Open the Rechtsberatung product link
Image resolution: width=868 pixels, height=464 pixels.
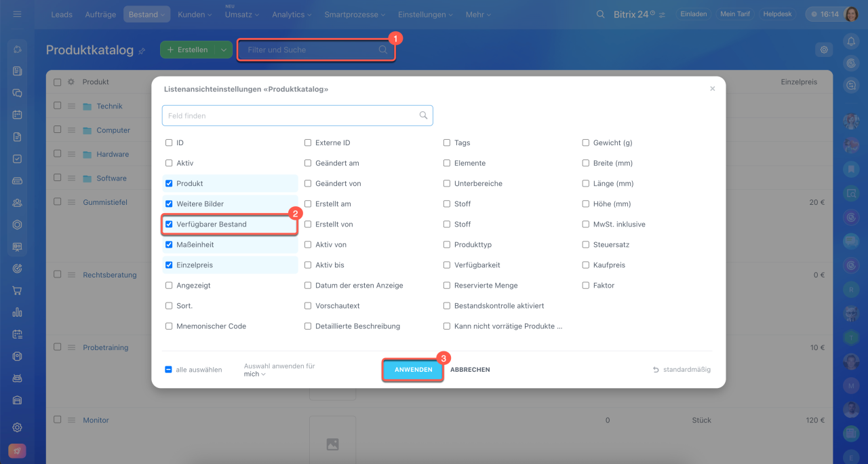[110, 275]
